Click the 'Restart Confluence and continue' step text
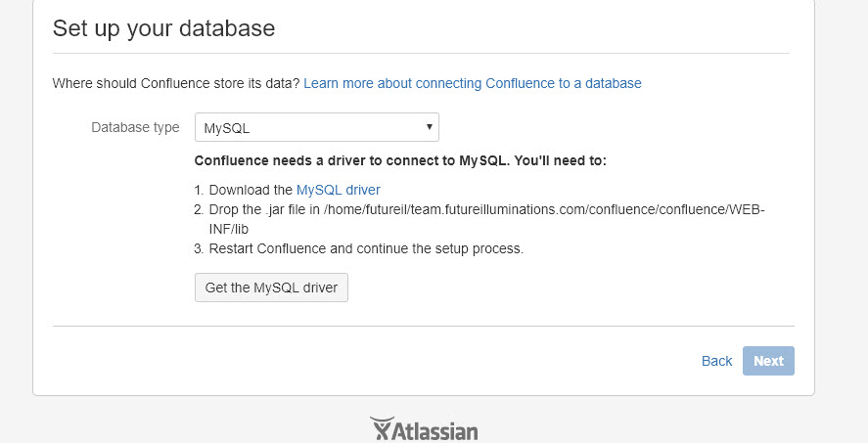The height and width of the screenshot is (443, 868). [x=366, y=248]
